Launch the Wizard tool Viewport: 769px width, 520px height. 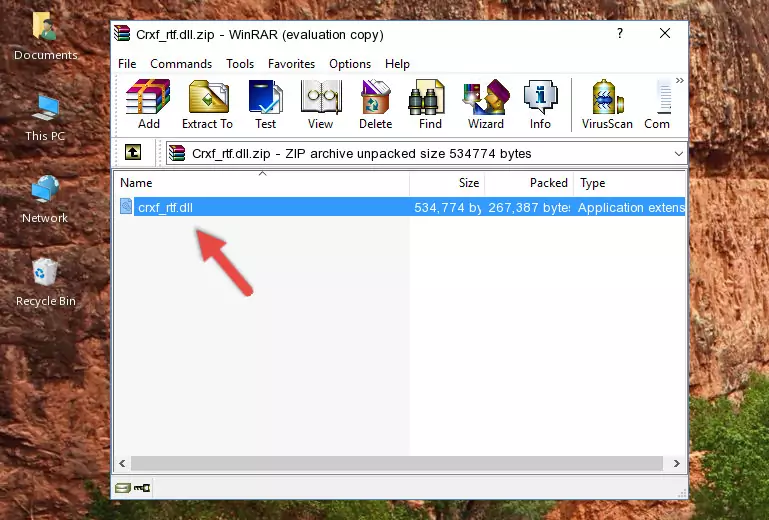486,104
